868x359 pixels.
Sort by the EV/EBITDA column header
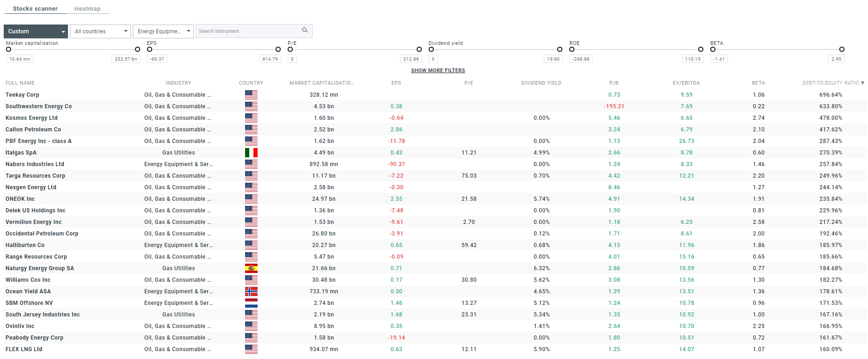[x=686, y=83]
